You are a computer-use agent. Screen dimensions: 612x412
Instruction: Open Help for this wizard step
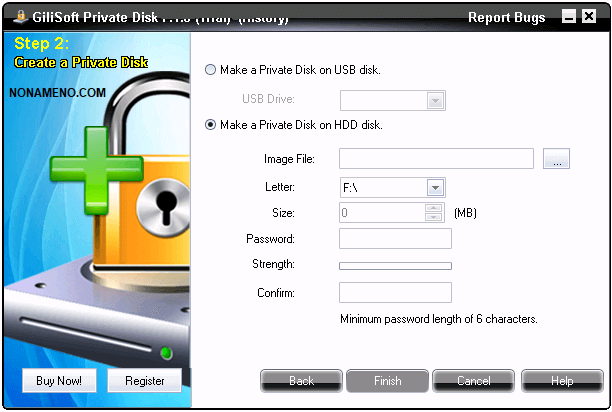coord(561,381)
